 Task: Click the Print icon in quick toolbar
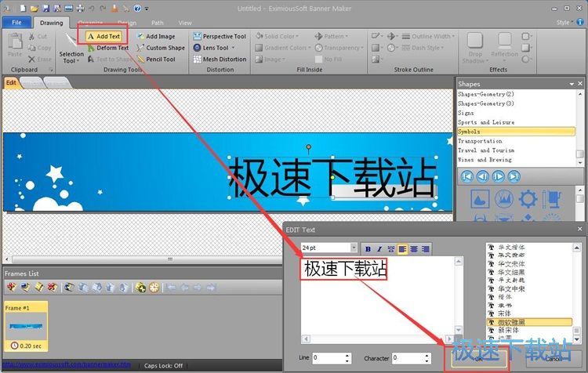(x=80, y=8)
